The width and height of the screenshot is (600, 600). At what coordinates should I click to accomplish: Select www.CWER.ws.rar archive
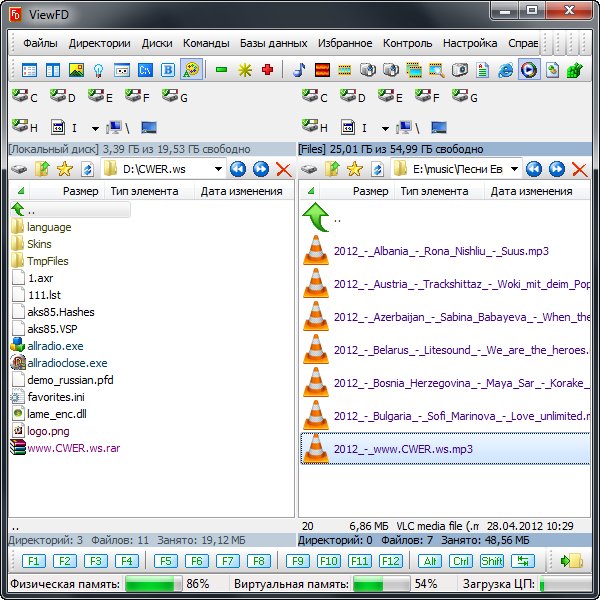point(65,448)
